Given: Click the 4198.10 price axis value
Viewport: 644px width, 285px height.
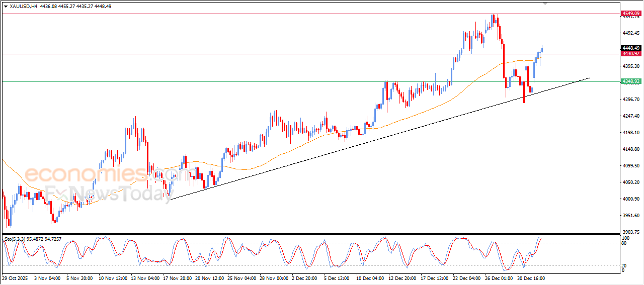Looking at the screenshot, I should (x=630, y=133).
